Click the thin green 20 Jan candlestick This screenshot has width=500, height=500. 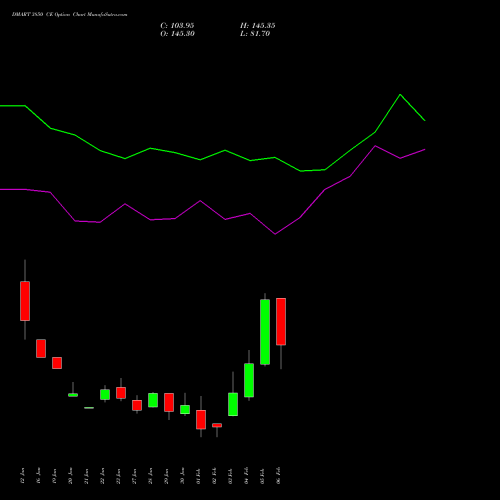pos(73,395)
